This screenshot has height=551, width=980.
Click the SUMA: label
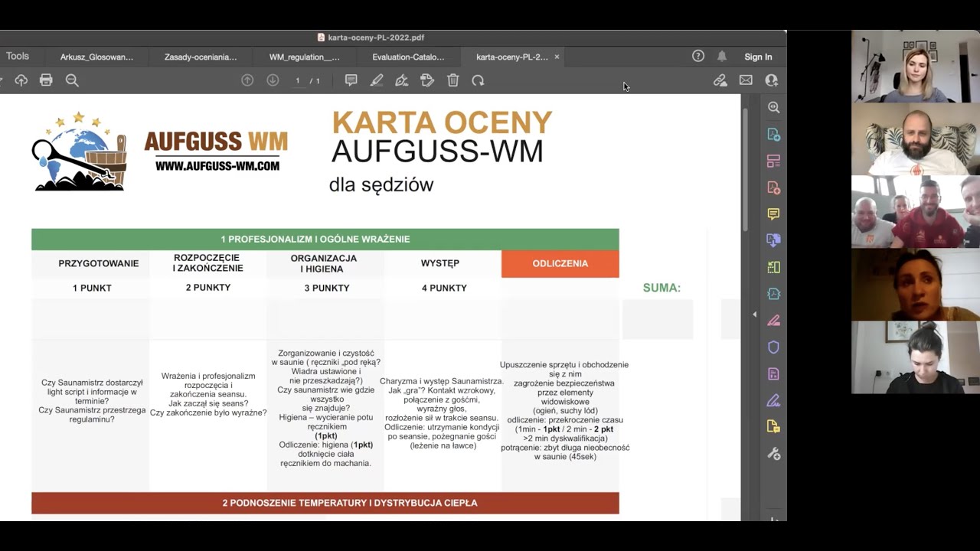(x=661, y=288)
